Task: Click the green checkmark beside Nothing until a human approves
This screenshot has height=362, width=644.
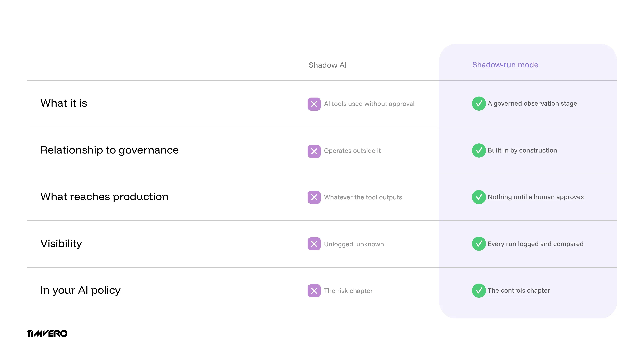Action: 479,197
